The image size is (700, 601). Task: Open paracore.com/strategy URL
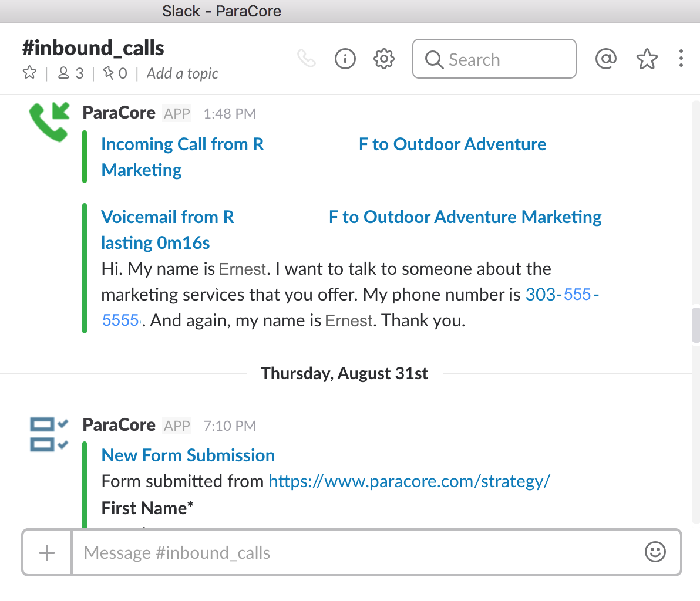[409, 481]
